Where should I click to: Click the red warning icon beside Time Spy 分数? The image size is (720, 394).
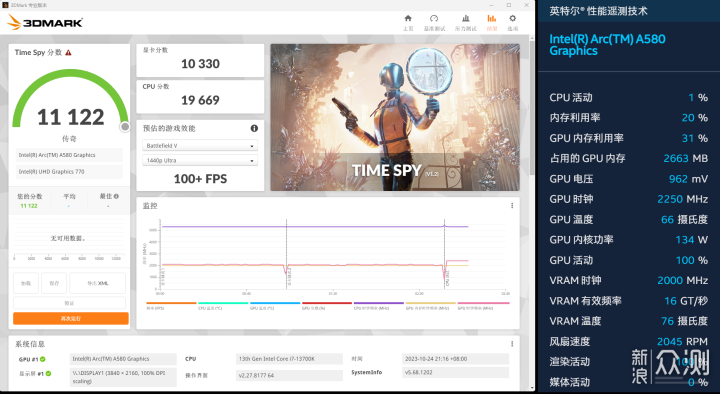click(x=68, y=53)
